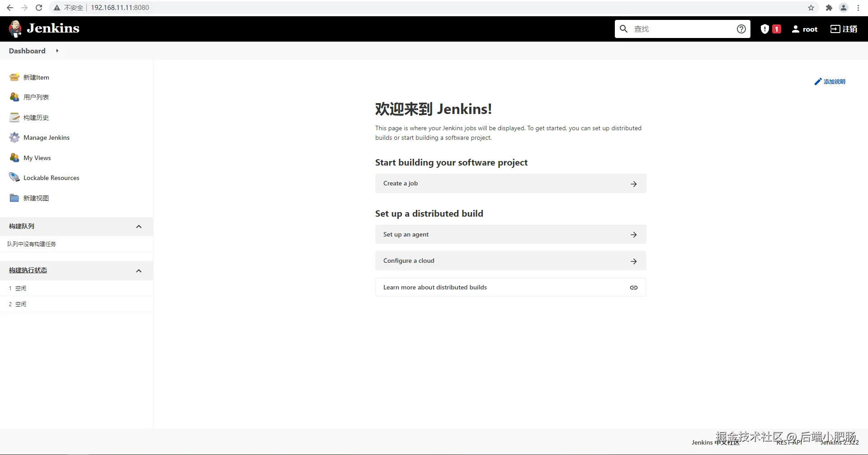
Task: Open the Jenkins home title link
Action: [53, 28]
